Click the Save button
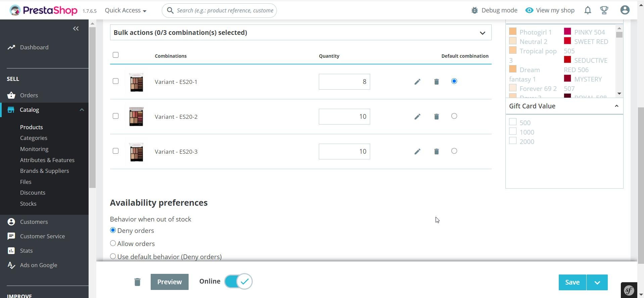Image resolution: width=644 pixels, height=298 pixels. click(x=572, y=283)
